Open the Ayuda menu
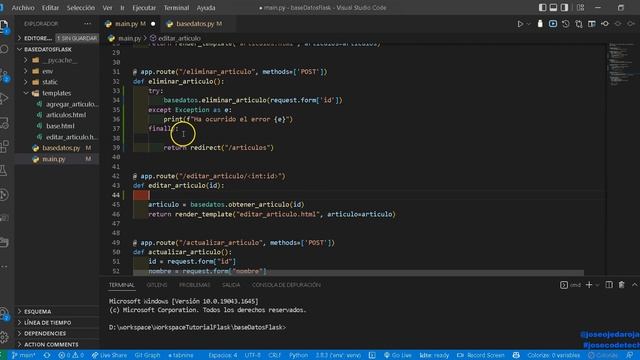 tap(206, 8)
